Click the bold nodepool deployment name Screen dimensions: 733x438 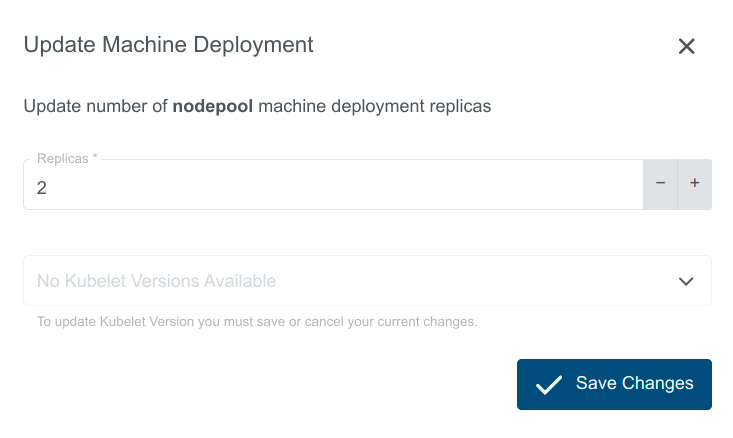[213, 105]
